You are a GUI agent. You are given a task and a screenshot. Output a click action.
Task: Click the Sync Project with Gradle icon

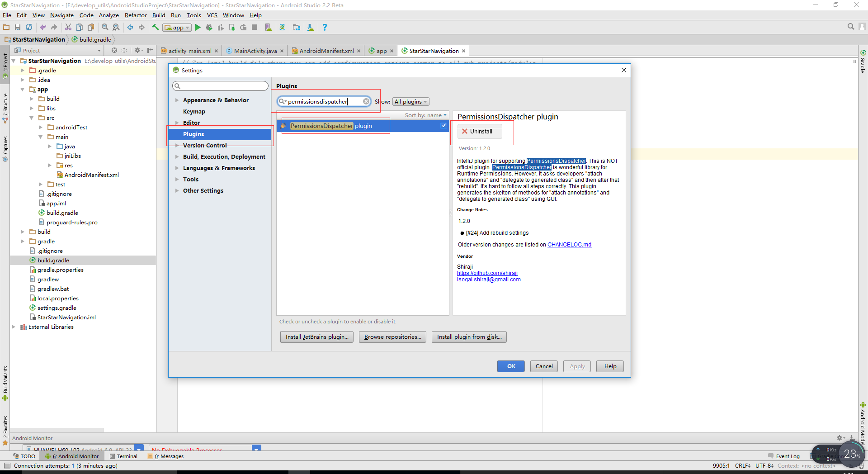(x=282, y=28)
